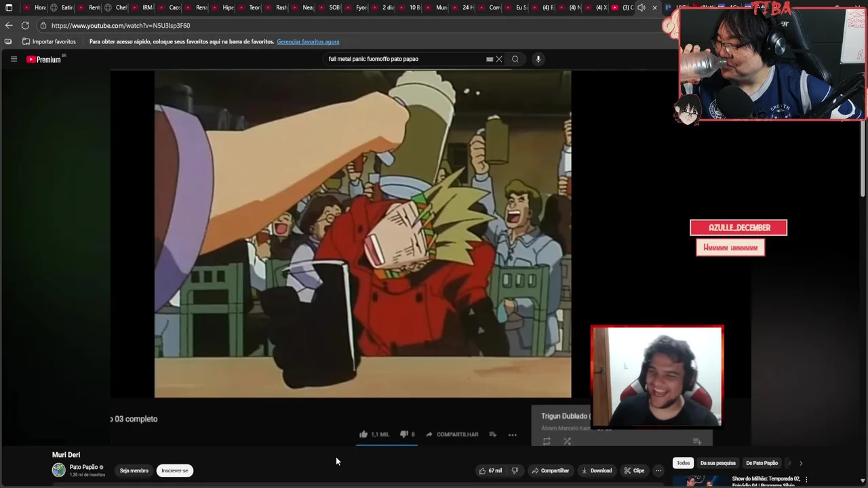Share via the Compartilhar button

[550, 470]
